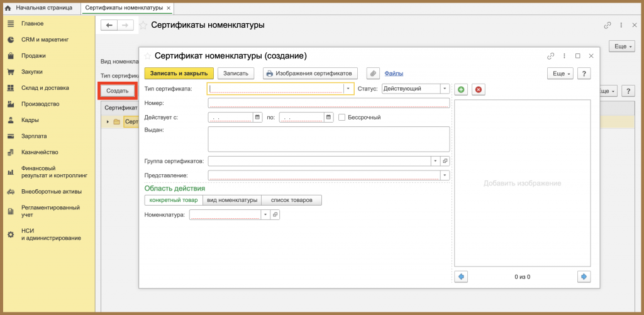The width and height of the screenshot is (644, 315).
Task: Expand the certificate folder tree row
Action: pyautogui.click(x=108, y=121)
